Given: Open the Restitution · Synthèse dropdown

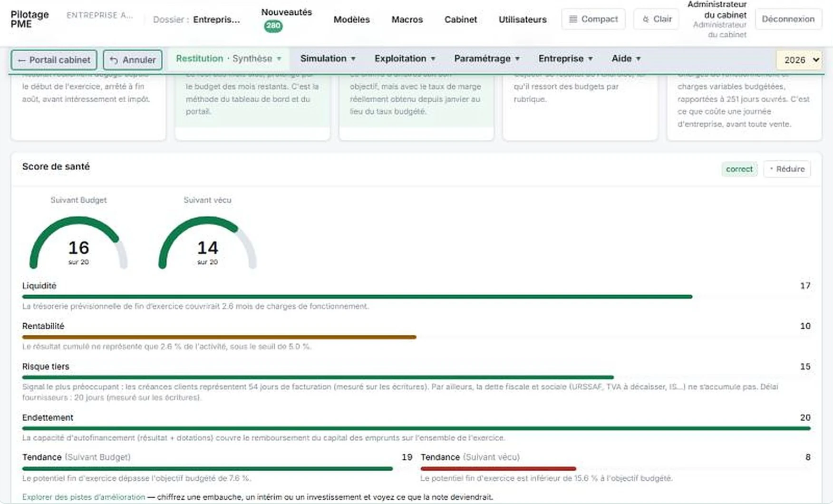Looking at the screenshot, I should [229, 58].
